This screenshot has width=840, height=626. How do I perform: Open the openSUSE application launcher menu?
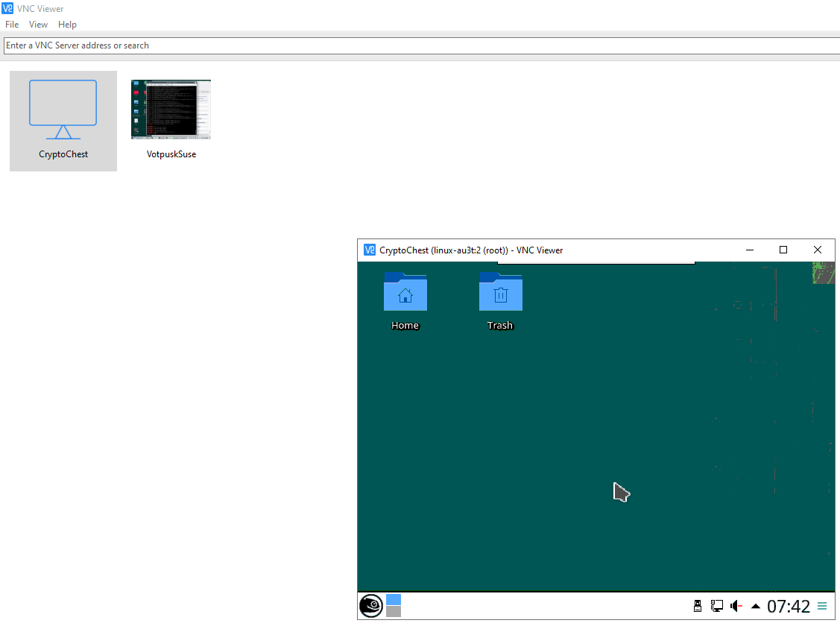coord(370,606)
